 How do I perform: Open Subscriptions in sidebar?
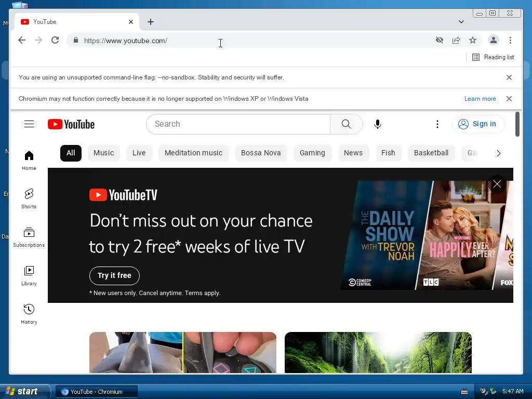(x=29, y=237)
